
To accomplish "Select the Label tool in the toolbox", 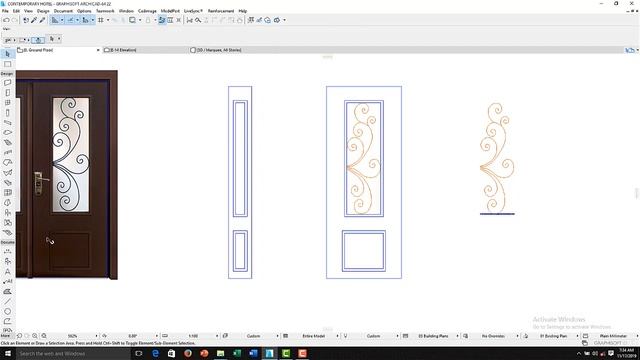I will point(7,281).
